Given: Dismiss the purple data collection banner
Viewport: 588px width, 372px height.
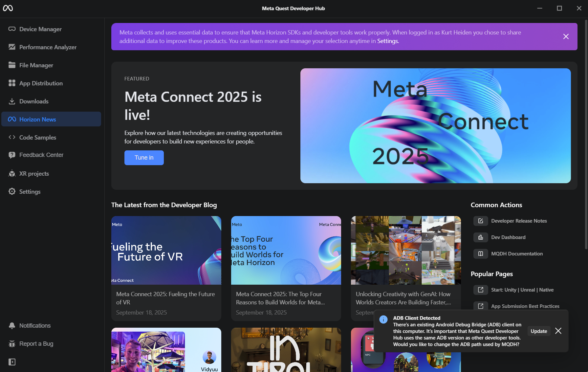Looking at the screenshot, I should [x=566, y=36].
